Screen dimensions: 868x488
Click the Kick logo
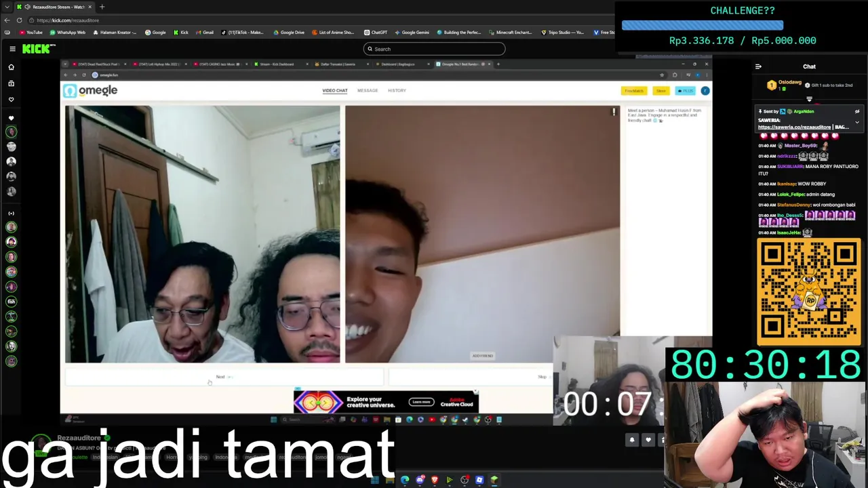tap(38, 49)
